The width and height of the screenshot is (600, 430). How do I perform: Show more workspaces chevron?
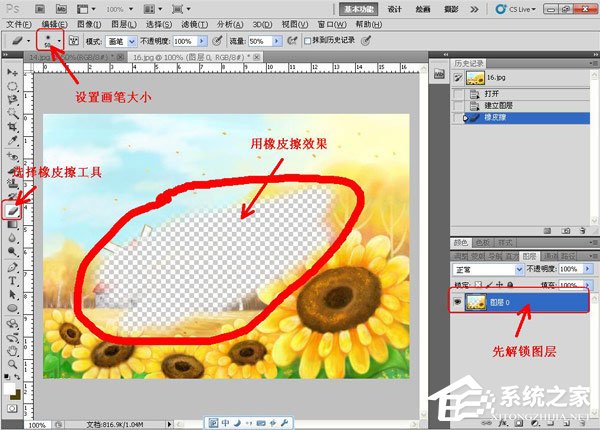474,9
